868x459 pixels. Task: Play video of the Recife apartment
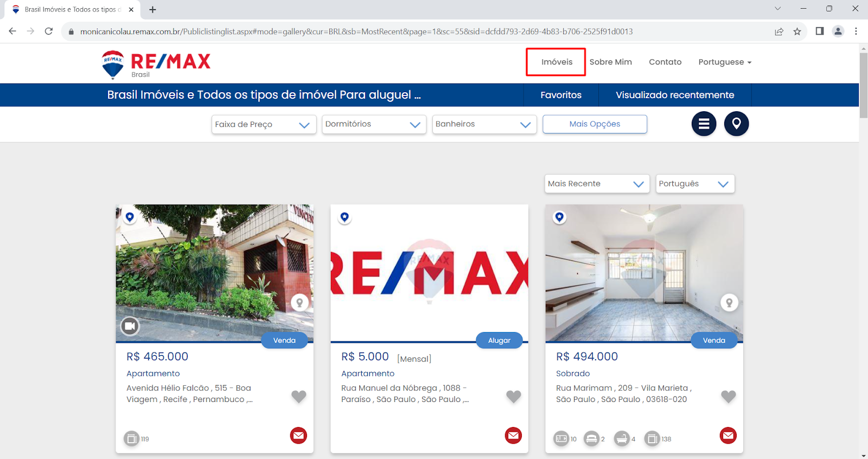[x=130, y=326]
